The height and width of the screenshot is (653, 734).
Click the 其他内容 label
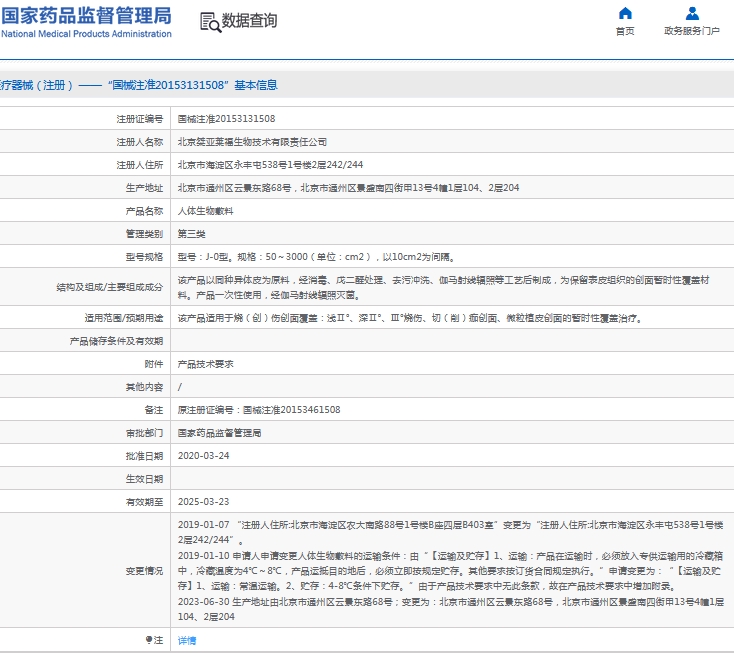click(144, 387)
